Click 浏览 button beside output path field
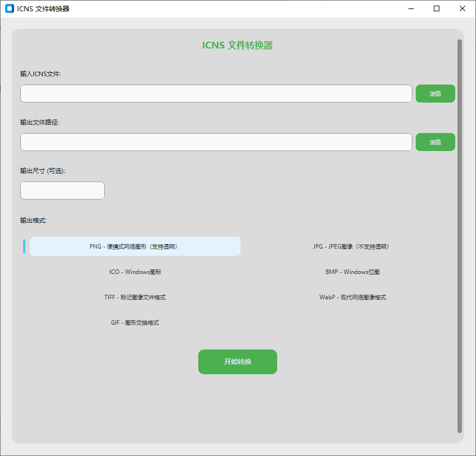Viewport: 476px width, 456px height. [435, 142]
